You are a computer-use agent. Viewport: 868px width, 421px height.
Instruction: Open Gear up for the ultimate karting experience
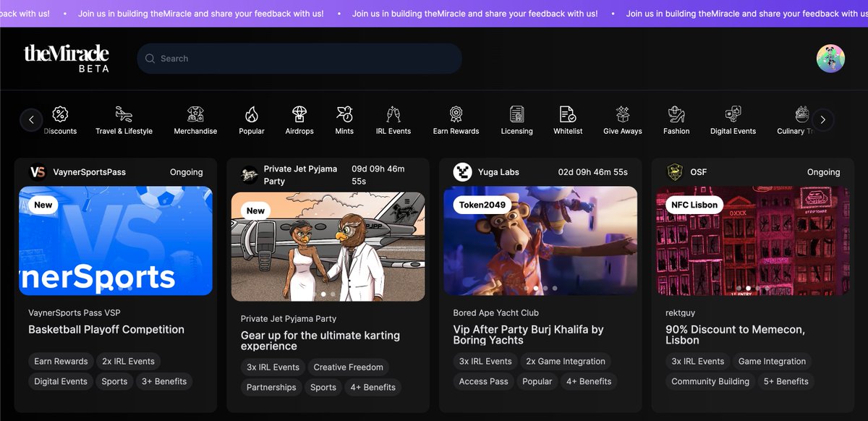point(320,341)
